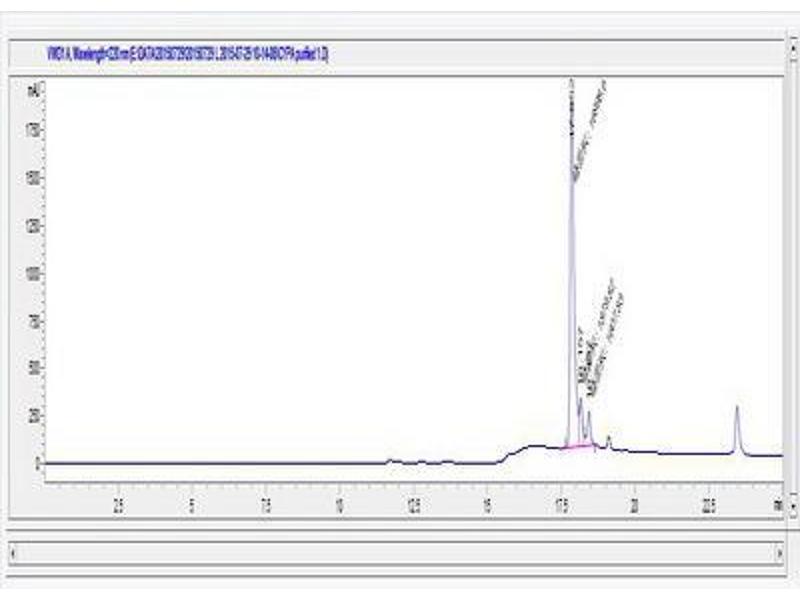
Task: Click the mAU unit label on y-axis
Action: coord(32,90)
